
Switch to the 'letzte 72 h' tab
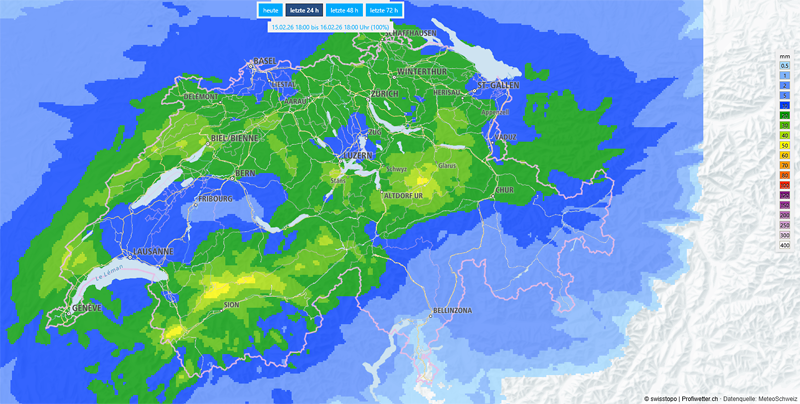pyautogui.click(x=384, y=10)
